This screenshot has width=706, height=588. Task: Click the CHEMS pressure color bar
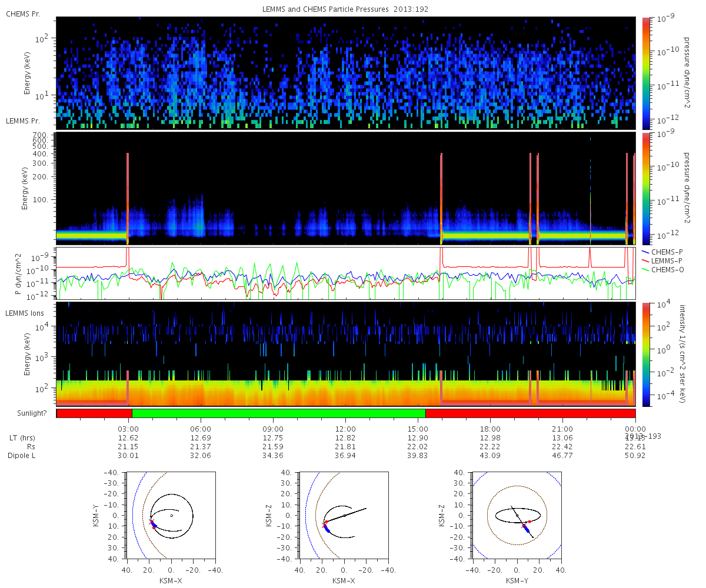pyautogui.click(x=645, y=73)
